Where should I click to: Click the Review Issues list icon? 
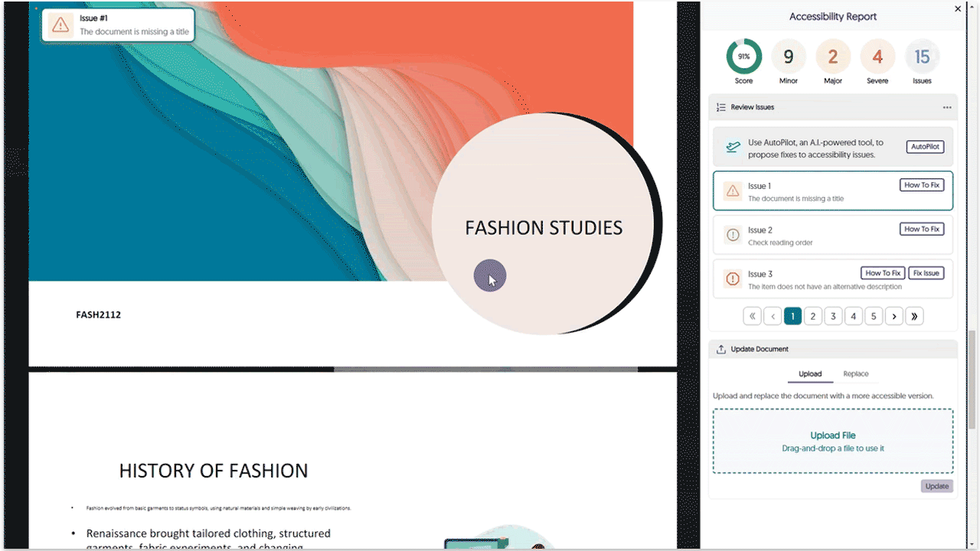(x=720, y=108)
